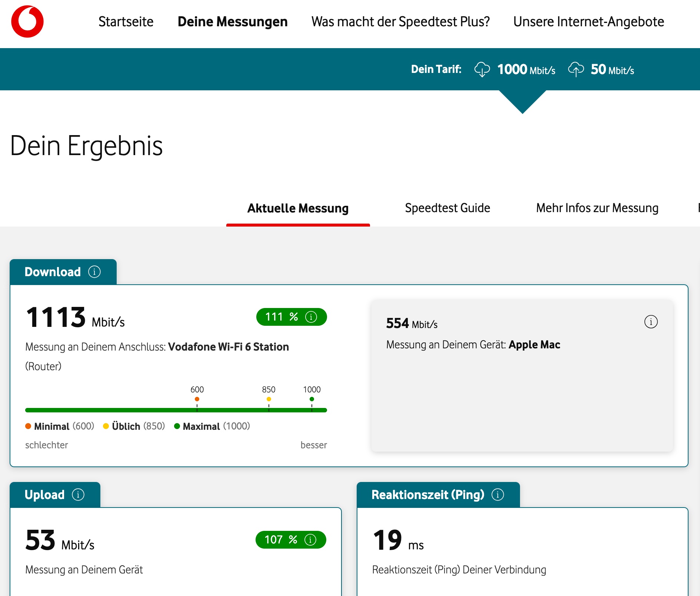
Task: Switch to Mehr Infos zur Messung tab
Action: click(x=597, y=208)
